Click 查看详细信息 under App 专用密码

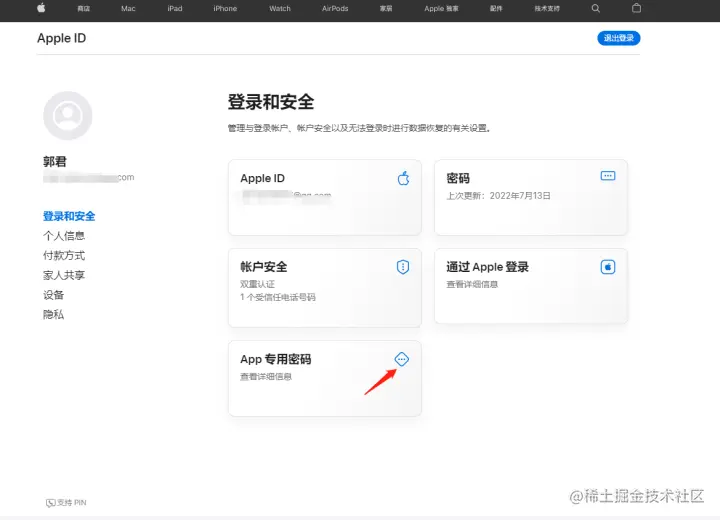[266, 377]
